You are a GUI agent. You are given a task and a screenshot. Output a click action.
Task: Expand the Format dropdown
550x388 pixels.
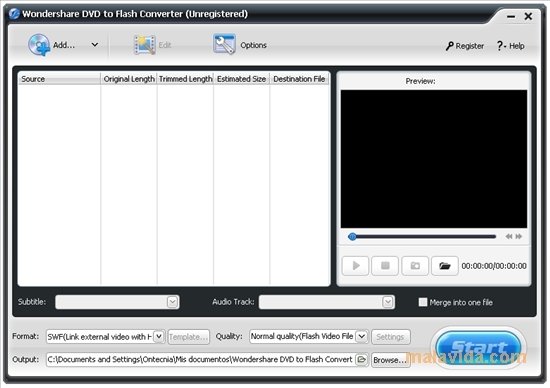tap(159, 336)
